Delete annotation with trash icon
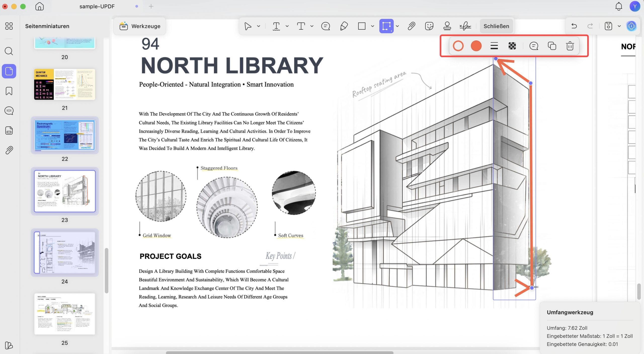 coord(570,46)
